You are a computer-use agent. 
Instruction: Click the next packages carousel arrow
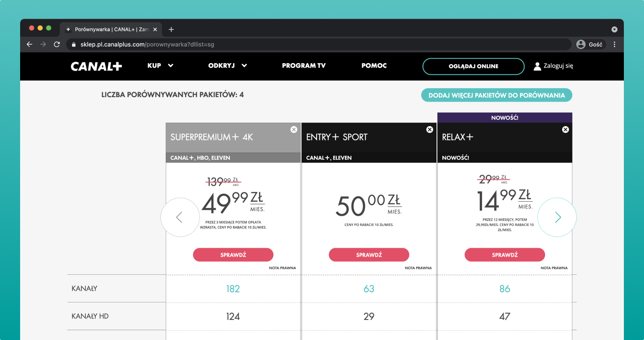tap(557, 217)
